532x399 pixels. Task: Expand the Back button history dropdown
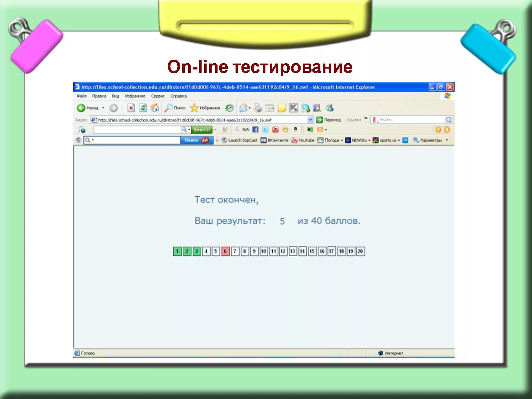pos(103,108)
